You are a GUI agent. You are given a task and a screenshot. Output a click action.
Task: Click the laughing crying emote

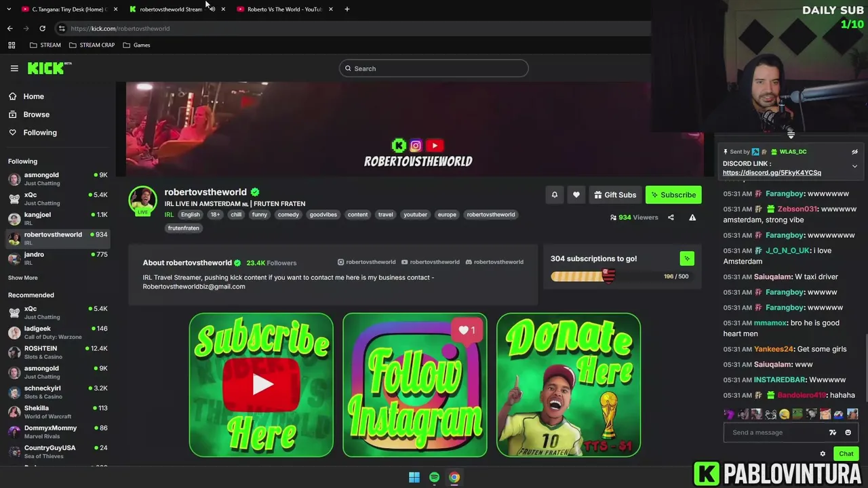(785, 413)
